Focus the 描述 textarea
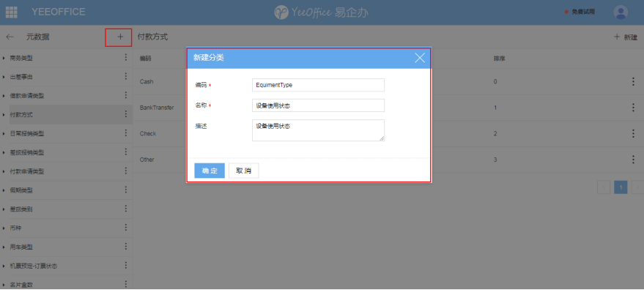Screen dimensions: 644x290 click(x=318, y=130)
